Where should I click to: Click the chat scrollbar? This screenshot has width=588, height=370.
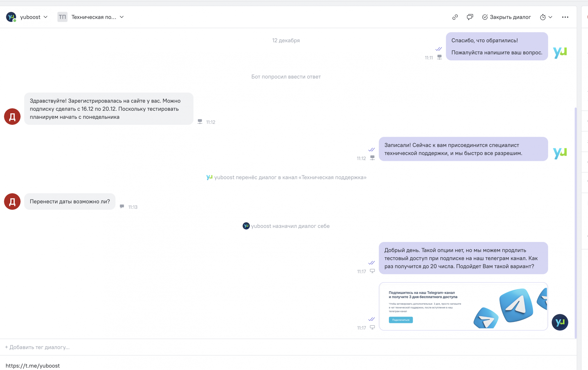[575, 223]
